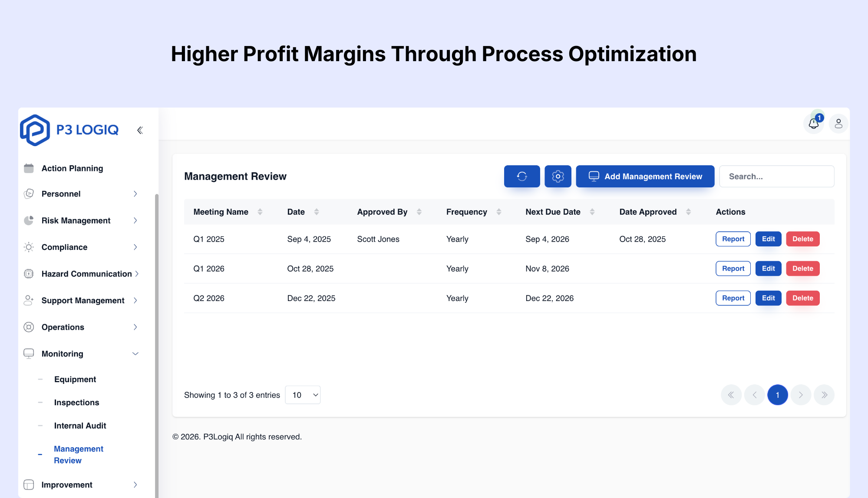Sort by Next Due Date arrows
Image resolution: width=868 pixels, height=498 pixels.
[x=592, y=212]
